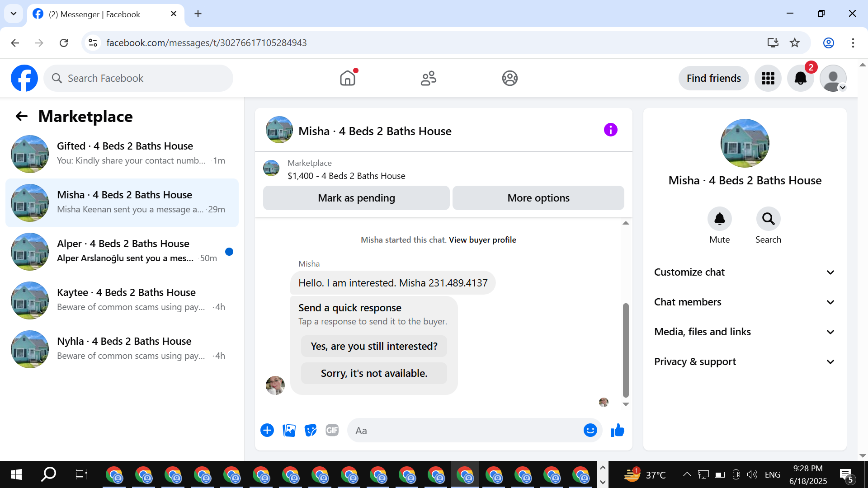This screenshot has height=488, width=868.
Task: Open the tab search dropdown in Chrome
Action: pos(14,14)
